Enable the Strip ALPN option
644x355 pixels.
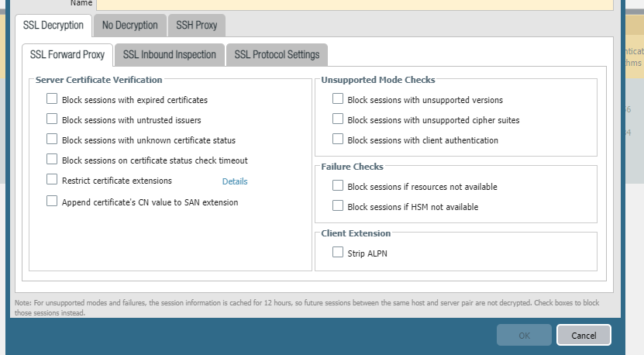pos(338,252)
